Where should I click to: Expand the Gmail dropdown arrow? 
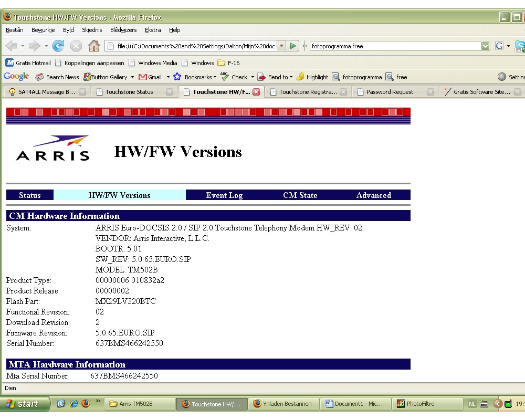168,77
